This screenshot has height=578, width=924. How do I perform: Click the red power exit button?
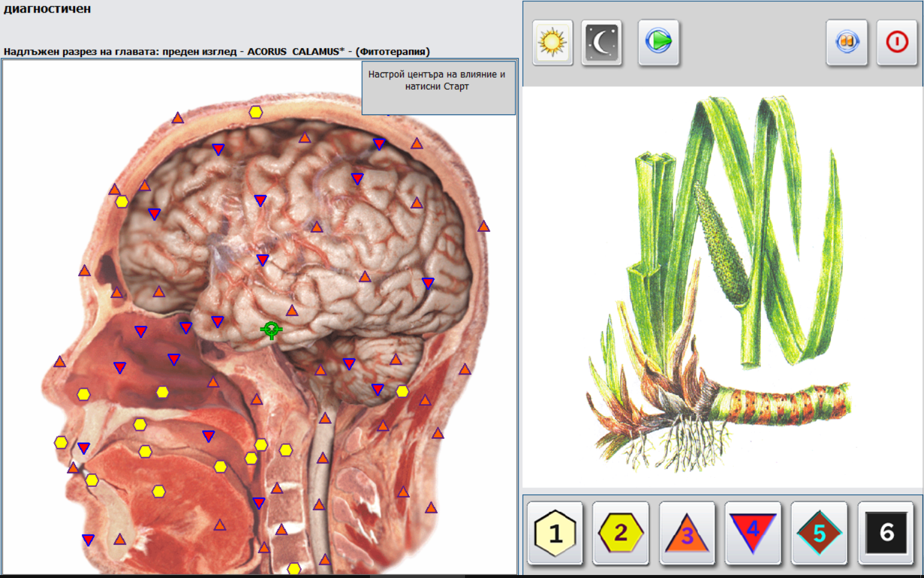coord(897,42)
